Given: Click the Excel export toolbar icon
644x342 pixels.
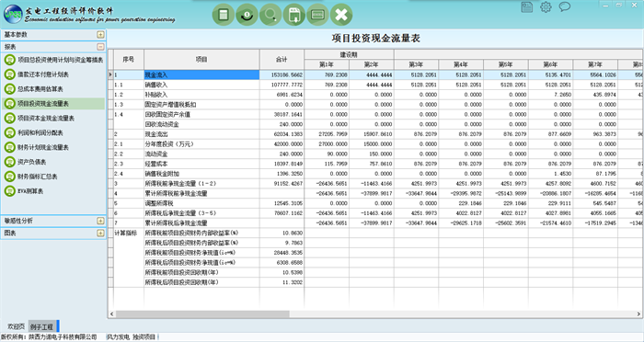Looking at the screenshot, I should (317, 15).
